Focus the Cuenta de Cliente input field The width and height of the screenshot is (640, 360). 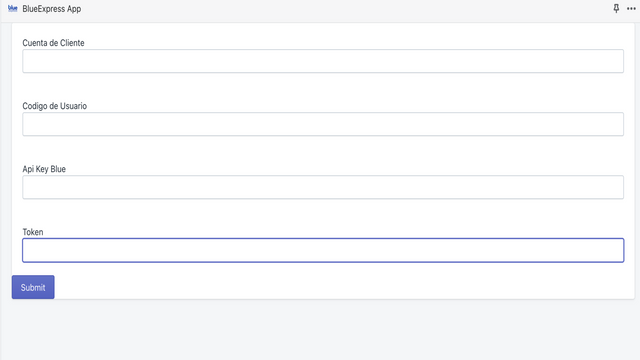tap(323, 61)
